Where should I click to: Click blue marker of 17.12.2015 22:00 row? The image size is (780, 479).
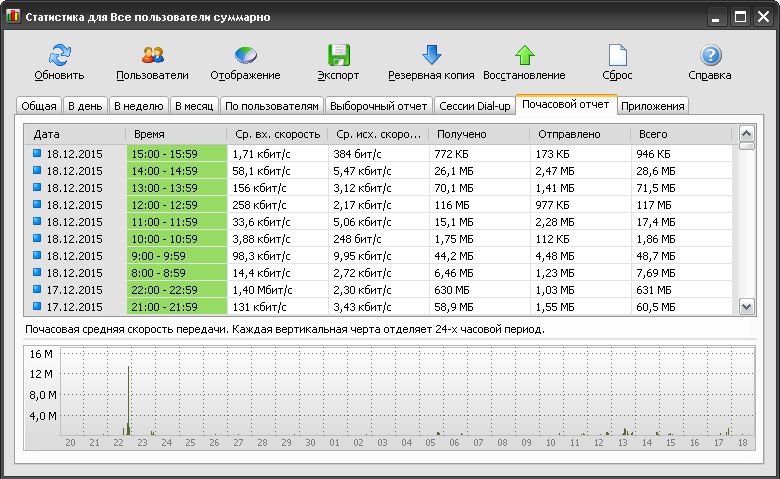[x=37, y=289]
